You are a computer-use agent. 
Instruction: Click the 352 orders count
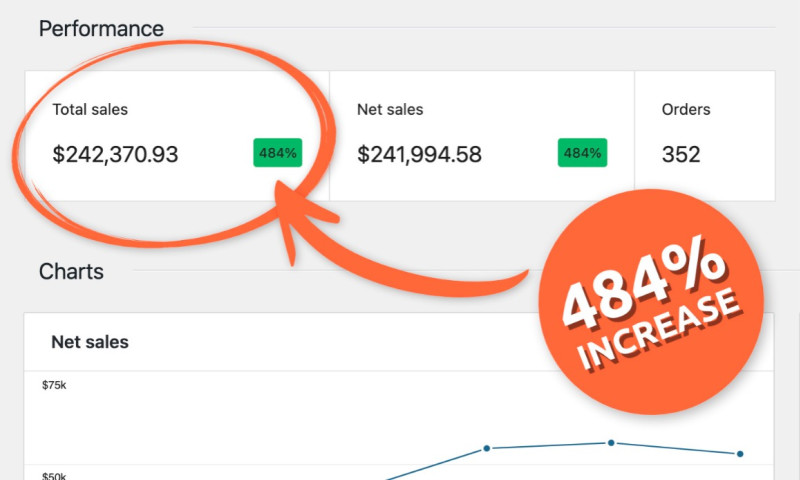tap(681, 155)
